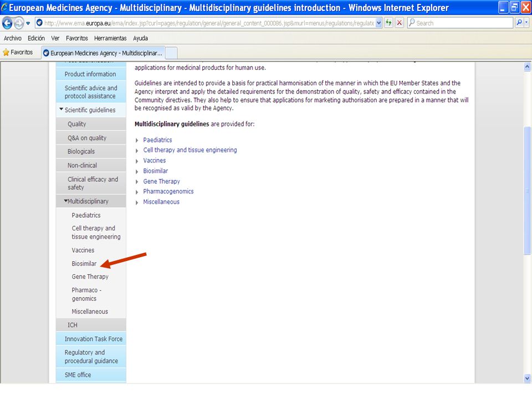Screen dimensions: 532x399
Task: Open Scientific advice and protocol assistance
Action: pos(90,92)
